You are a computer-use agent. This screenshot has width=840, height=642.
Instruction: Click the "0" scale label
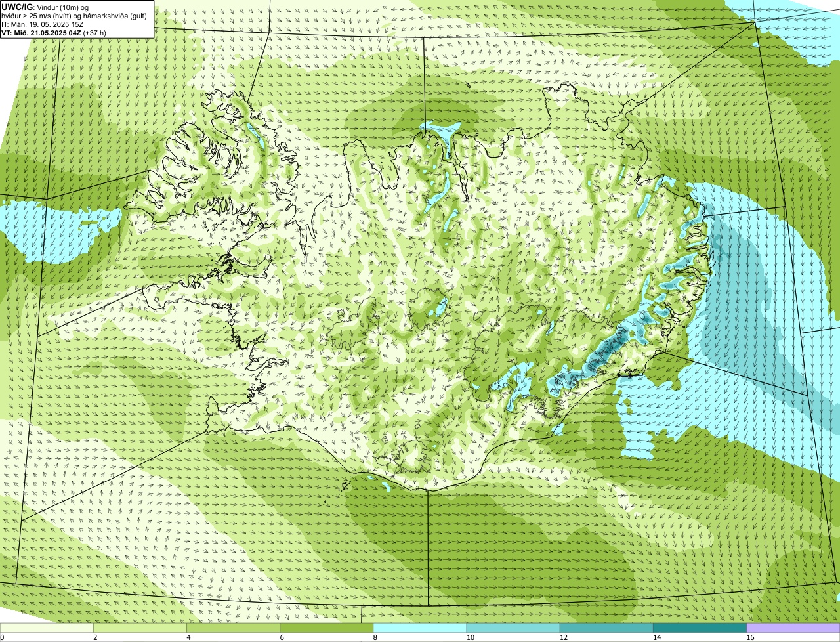(2, 637)
